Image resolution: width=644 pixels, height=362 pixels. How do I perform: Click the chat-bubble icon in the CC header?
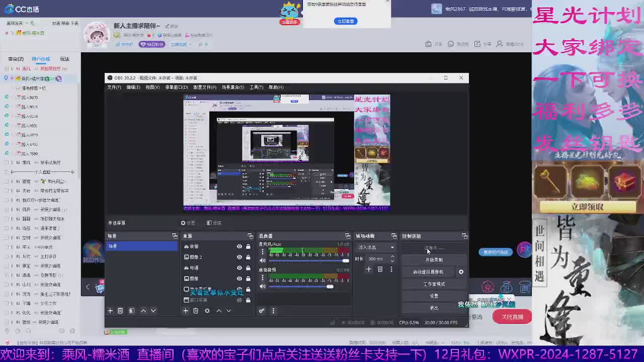coord(451,44)
